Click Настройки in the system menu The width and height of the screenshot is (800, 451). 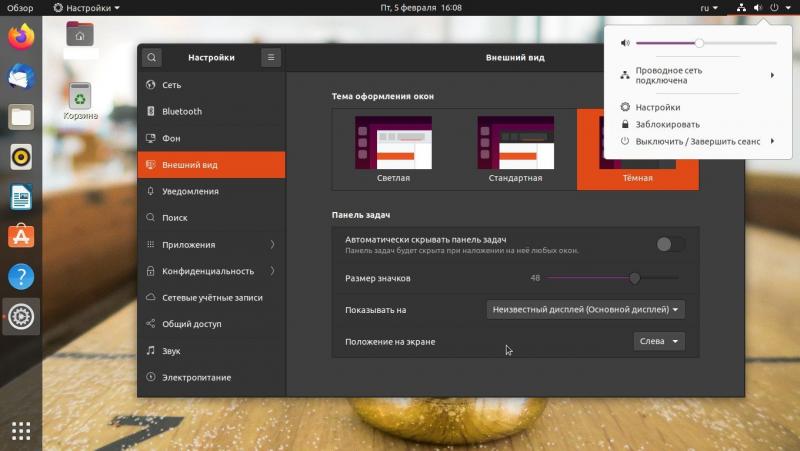[658, 107]
